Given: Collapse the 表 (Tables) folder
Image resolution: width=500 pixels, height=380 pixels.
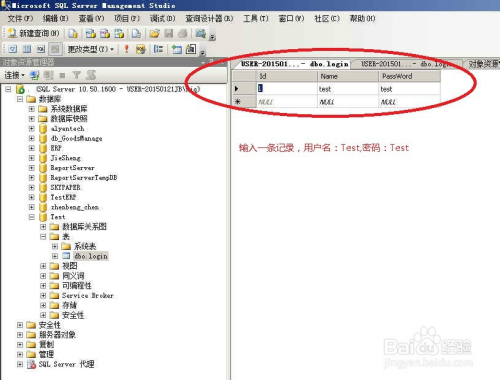Looking at the screenshot, I should click(43, 237).
